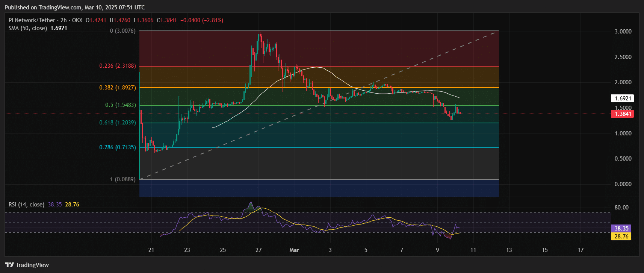Click the 13 date on time axis

coord(509,250)
